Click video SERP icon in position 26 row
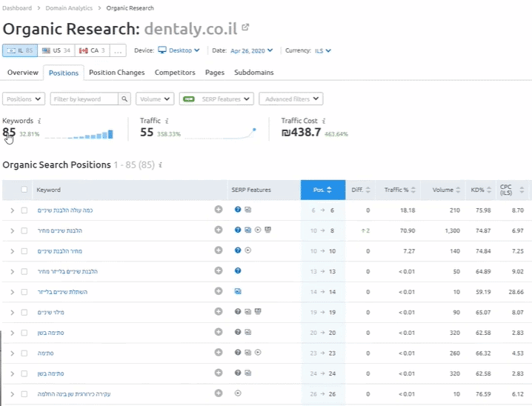This screenshot has width=532, height=406. 238,393
